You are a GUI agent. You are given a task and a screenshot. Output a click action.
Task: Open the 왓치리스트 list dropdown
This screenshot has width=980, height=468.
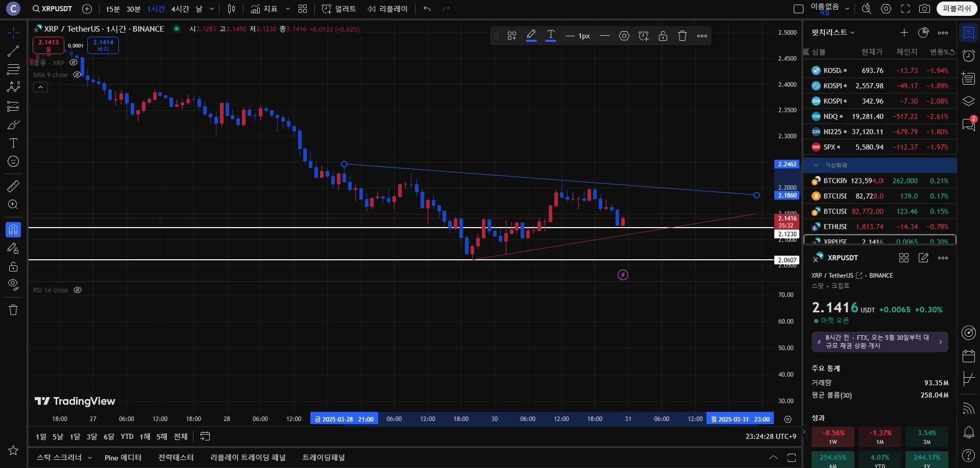(x=833, y=32)
